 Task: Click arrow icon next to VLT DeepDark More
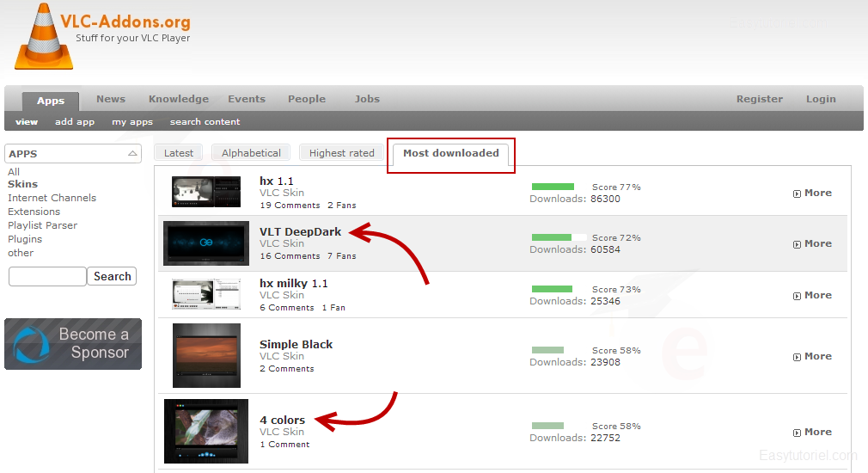point(797,244)
